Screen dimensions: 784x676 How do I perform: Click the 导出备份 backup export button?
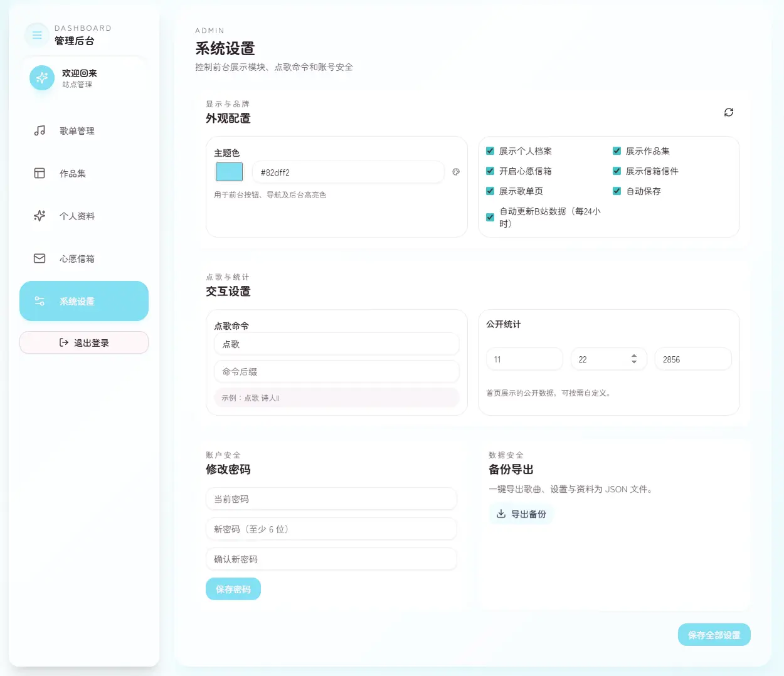521,514
